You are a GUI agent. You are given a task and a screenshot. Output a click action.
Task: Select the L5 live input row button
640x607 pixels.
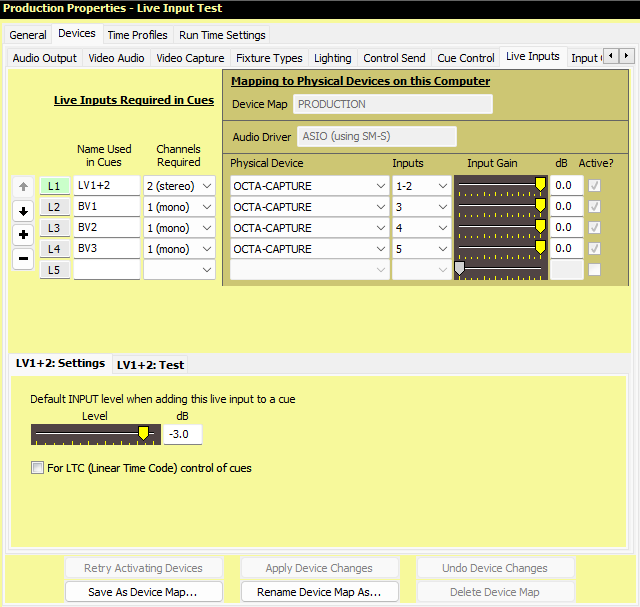(x=55, y=270)
